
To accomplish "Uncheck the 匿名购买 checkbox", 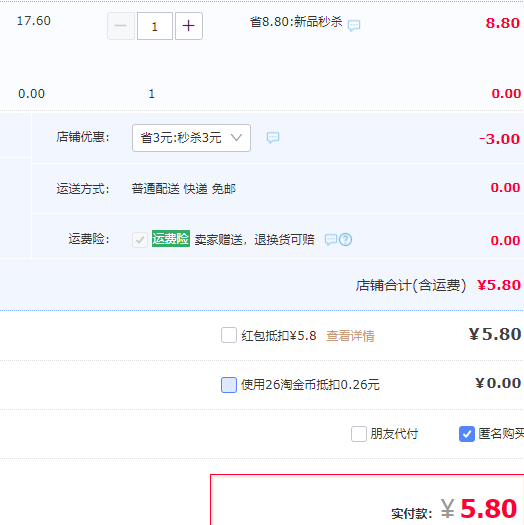I will [x=467, y=434].
